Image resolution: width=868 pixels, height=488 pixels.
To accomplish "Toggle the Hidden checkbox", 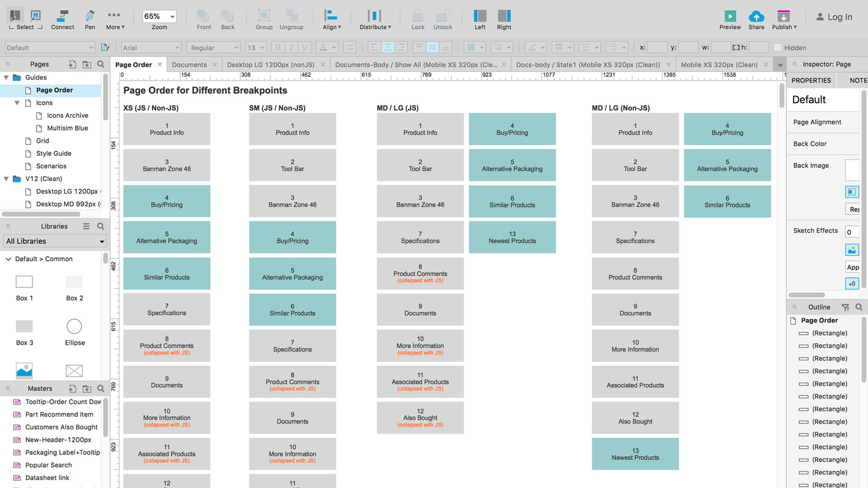I will click(778, 48).
